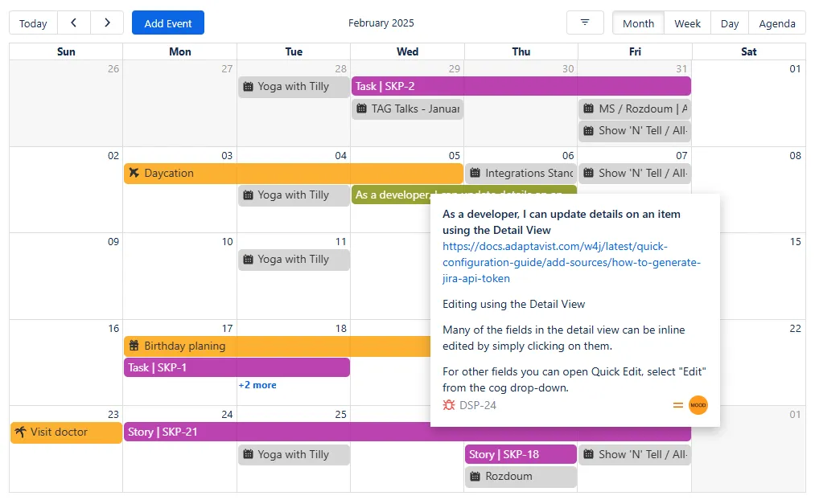Screen dimensions: 815x504
Task: Click popup title 'As a developer, I can update details'
Action: pos(562,222)
